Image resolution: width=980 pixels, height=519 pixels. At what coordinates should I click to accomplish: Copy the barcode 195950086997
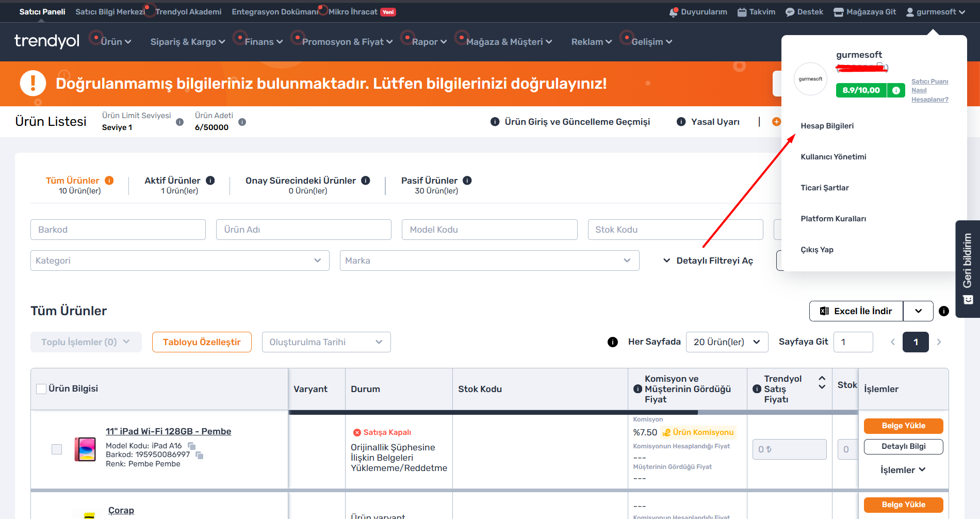coord(199,455)
